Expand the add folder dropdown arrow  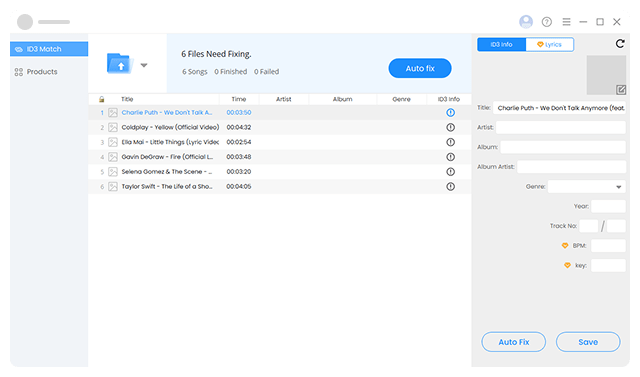pos(144,65)
